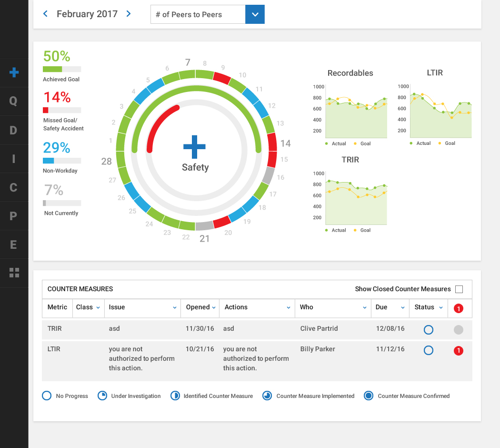Click the blue Safety plus sidebar icon
Image resolution: width=500 pixels, height=448 pixels.
point(14,72)
